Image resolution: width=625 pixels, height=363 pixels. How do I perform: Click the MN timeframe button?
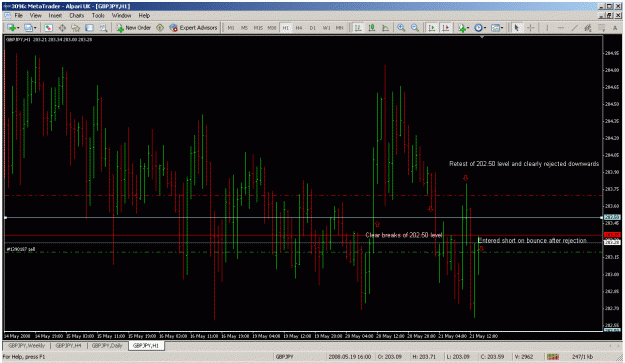(340, 28)
